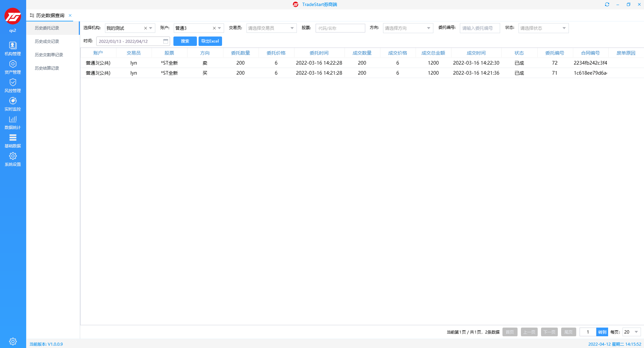Expand the 状态 dropdown
The height and width of the screenshot is (348, 644).
tap(564, 28)
